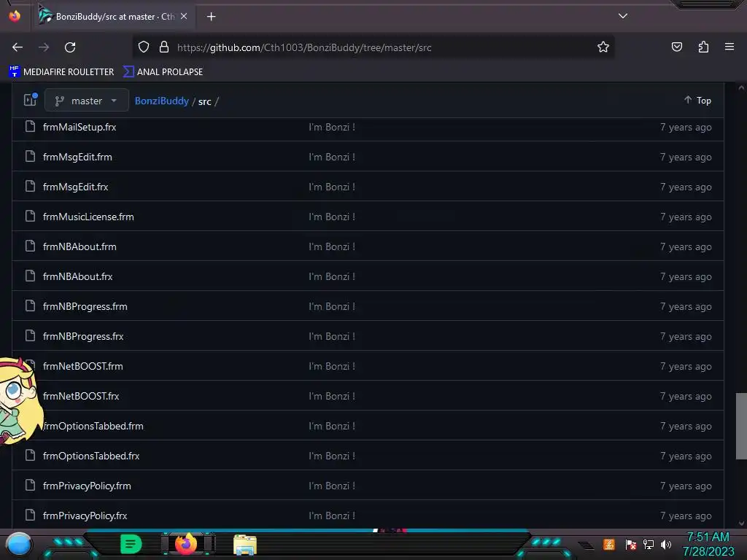Open frmMsgEdit.frx file

[76, 187]
